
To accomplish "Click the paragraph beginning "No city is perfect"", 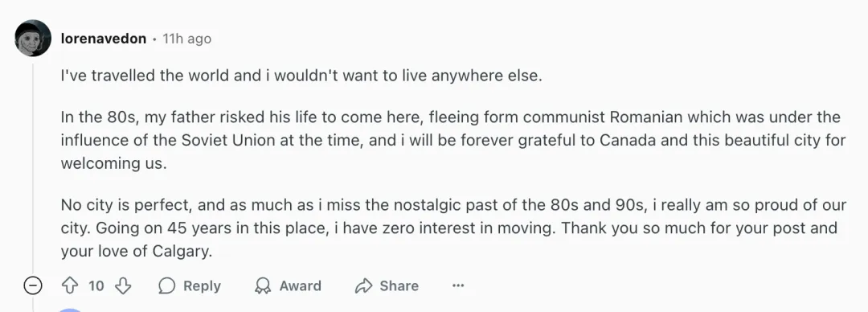I will tap(454, 228).
